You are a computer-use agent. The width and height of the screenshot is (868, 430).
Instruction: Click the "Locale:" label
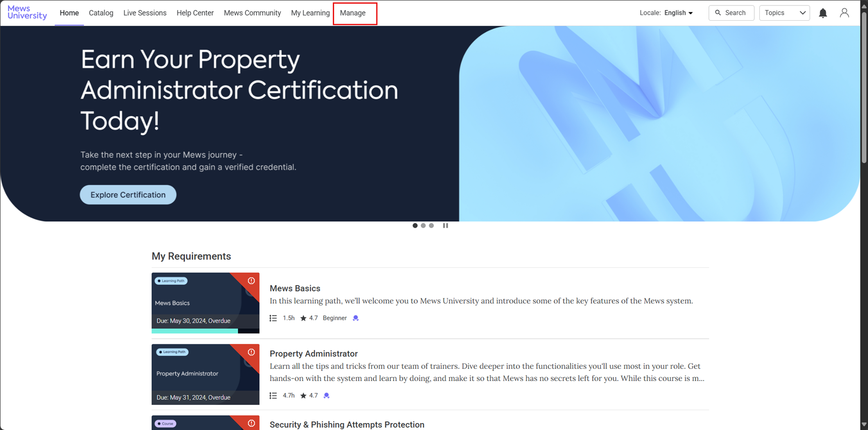click(650, 13)
